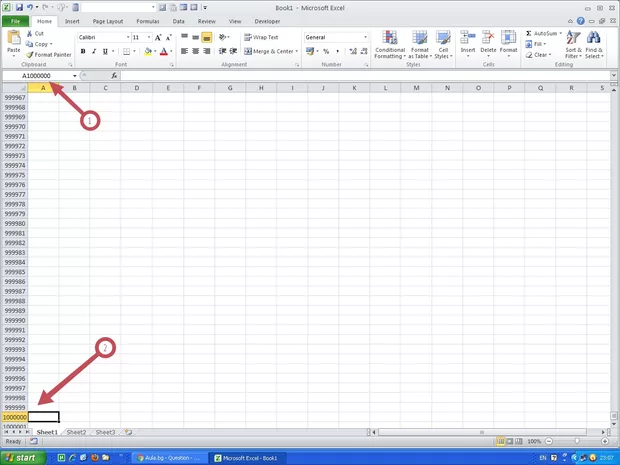This screenshot has width=620, height=465.
Task: Click the Insert Function fx icon
Action: (114, 76)
